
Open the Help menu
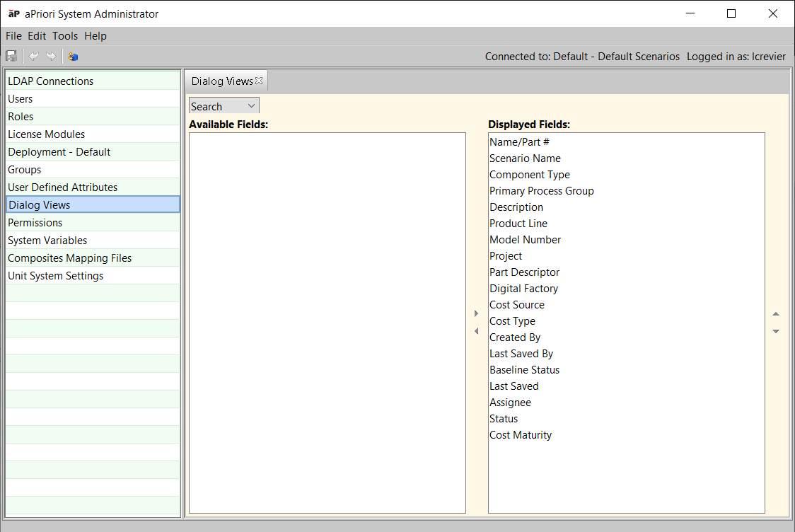click(x=95, y=36)
